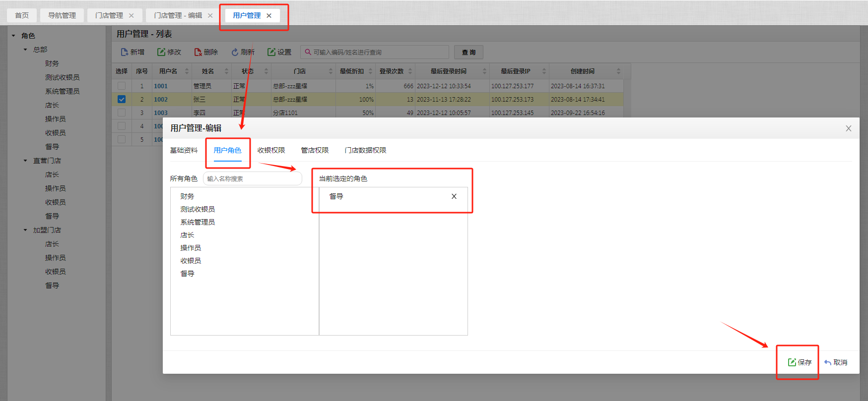Collapse the 加盟门店 tree node
The image size is (868, 401).
[25, 230]
